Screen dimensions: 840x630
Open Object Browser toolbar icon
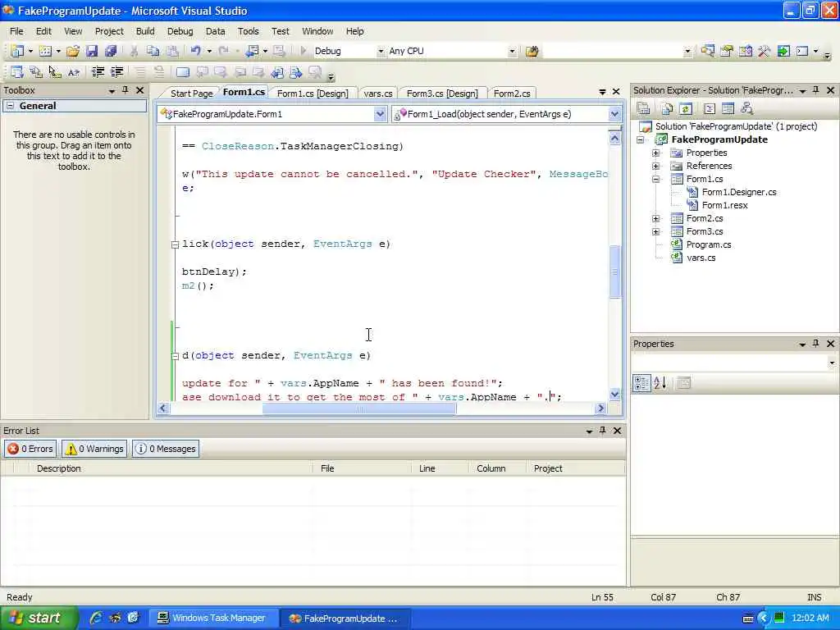[x=746, y=51]
